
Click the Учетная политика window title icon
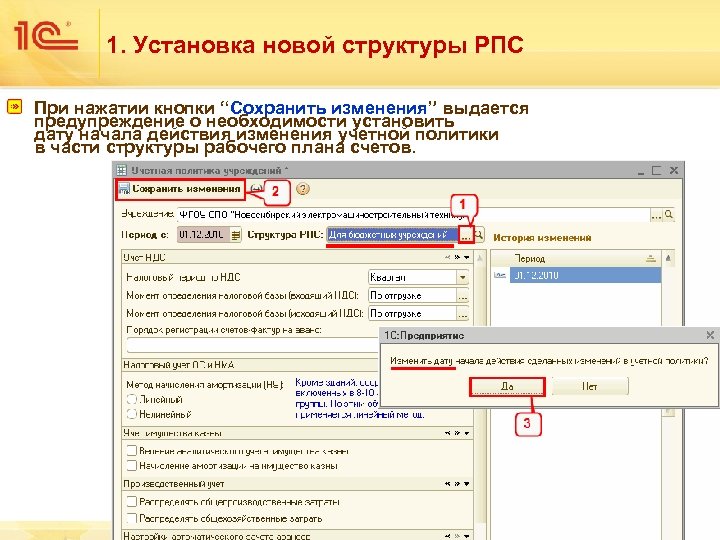(x=122, y=170)
